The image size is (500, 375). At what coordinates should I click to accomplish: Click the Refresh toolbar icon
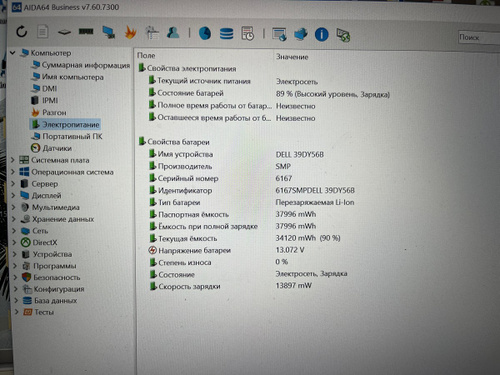coord(22,32)
